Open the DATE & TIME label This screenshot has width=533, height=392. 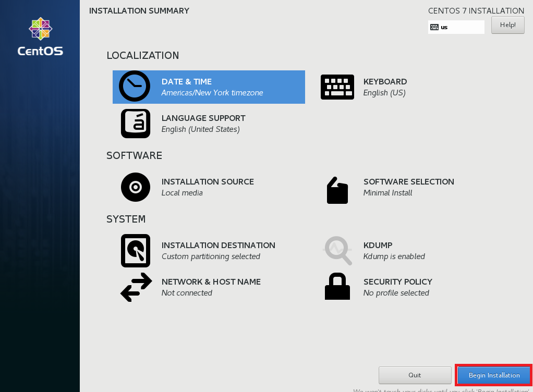(x=187, y=82)
